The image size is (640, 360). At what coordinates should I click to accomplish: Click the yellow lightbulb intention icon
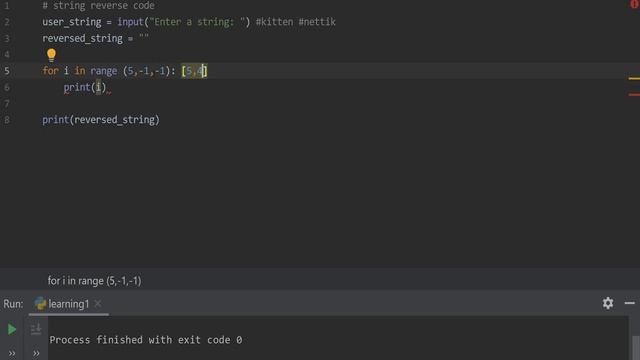(51, 55)
